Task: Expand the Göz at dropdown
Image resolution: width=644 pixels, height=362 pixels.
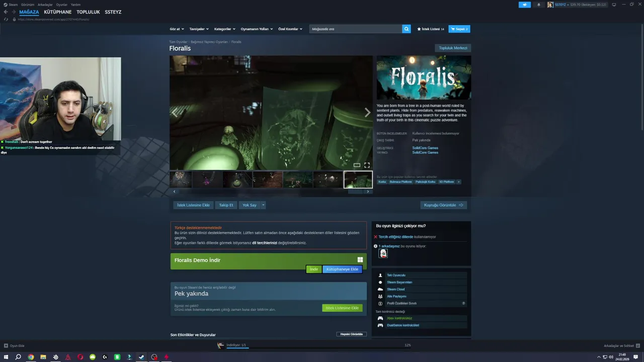Action: 177,29
